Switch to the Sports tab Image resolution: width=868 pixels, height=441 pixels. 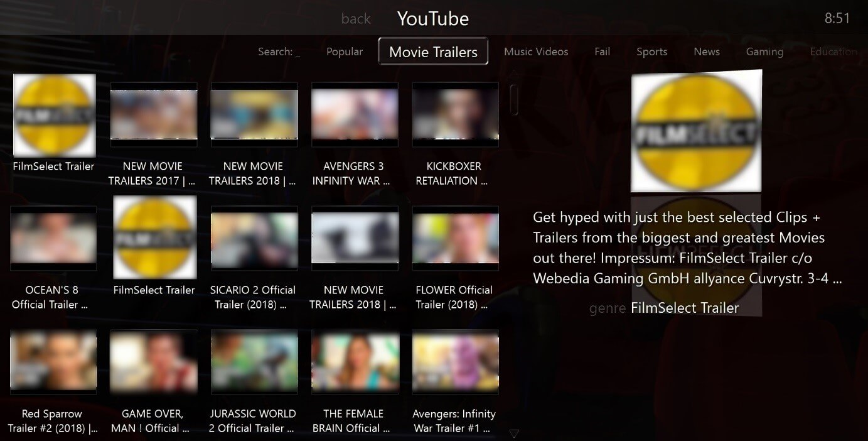click(651, 52)
